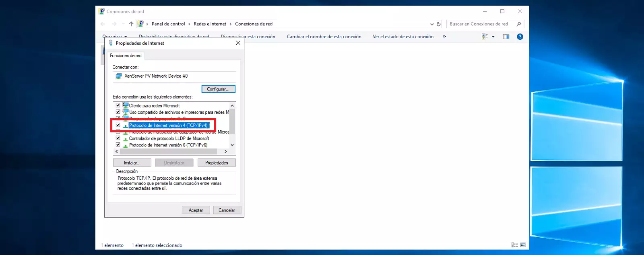
Task: Click the help question mark icon
Action: [520, 37]
